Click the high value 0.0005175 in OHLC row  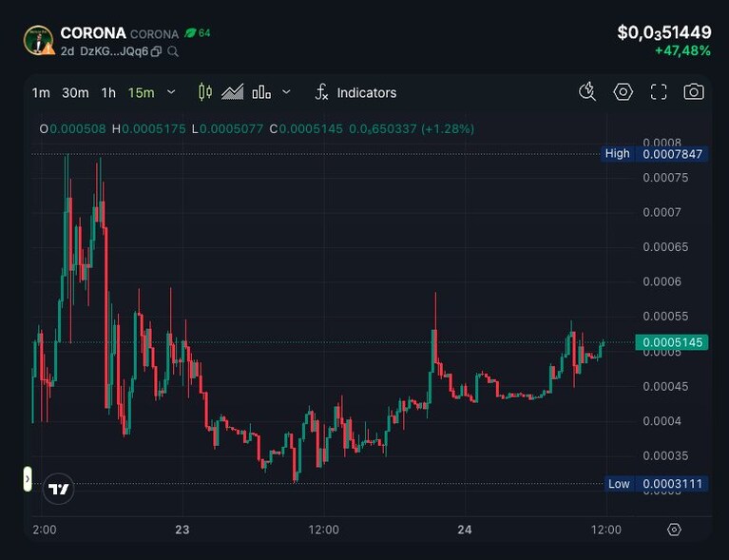pyautogui.click(x=153, y=129)
